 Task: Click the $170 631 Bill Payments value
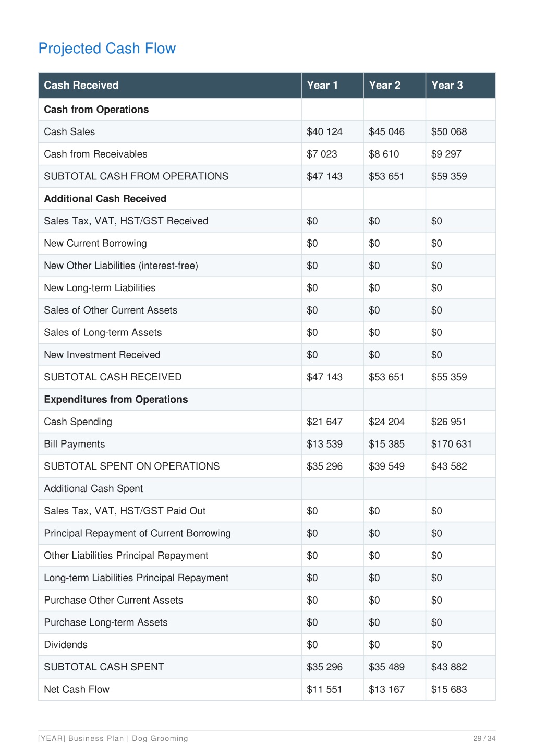tap(452, 444)
